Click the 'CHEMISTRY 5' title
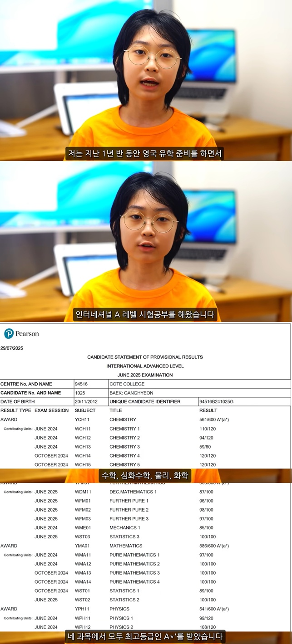 pos(124,464)
